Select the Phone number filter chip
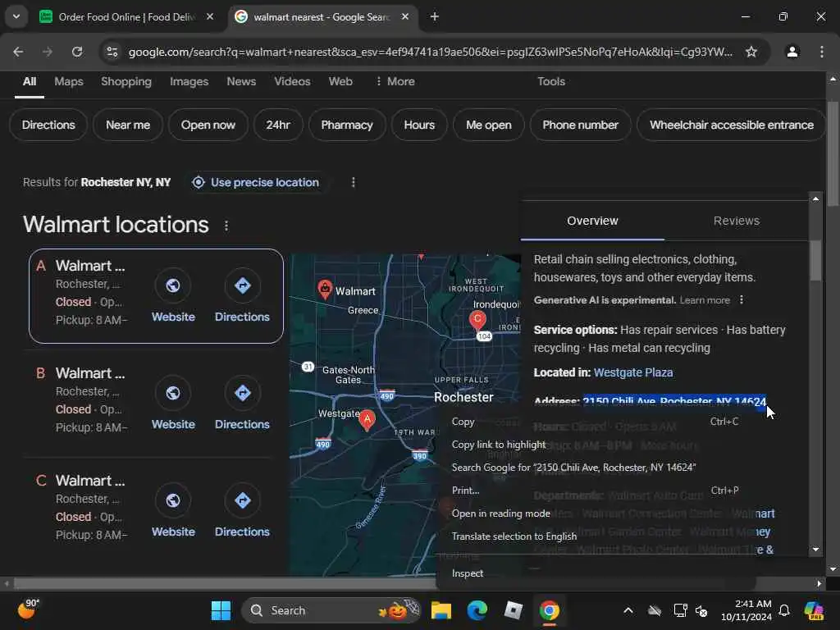 pos(580,125)
